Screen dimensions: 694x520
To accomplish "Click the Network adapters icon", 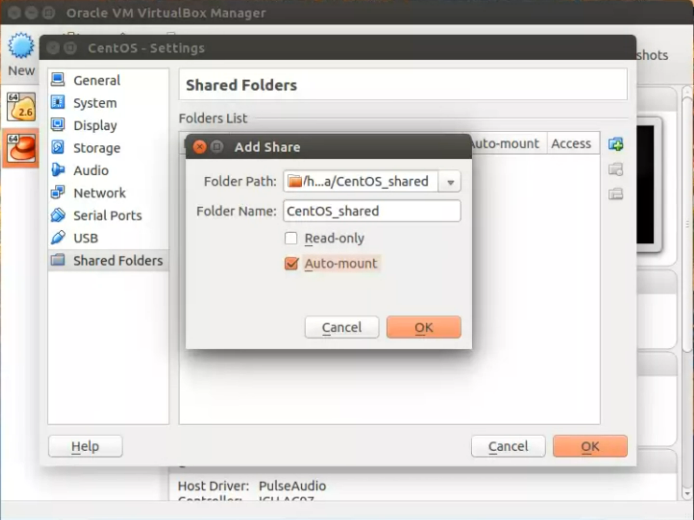I will [58, 193].
